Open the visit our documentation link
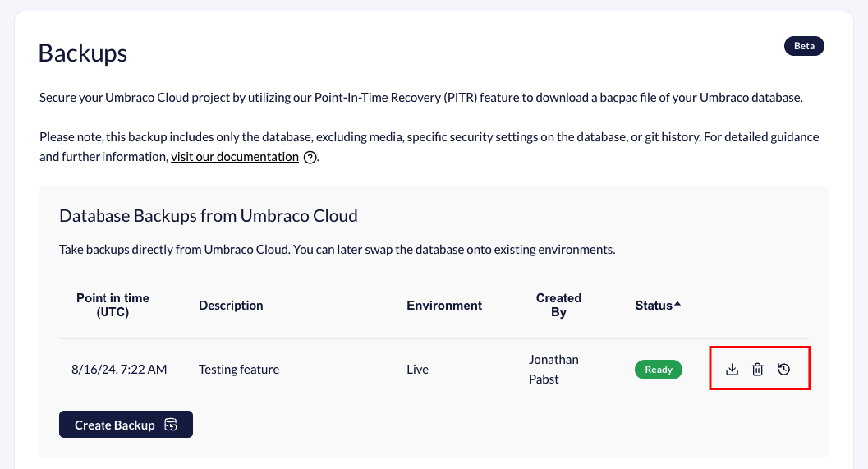This screenshot has height=469, width=868. coord(235,157)
